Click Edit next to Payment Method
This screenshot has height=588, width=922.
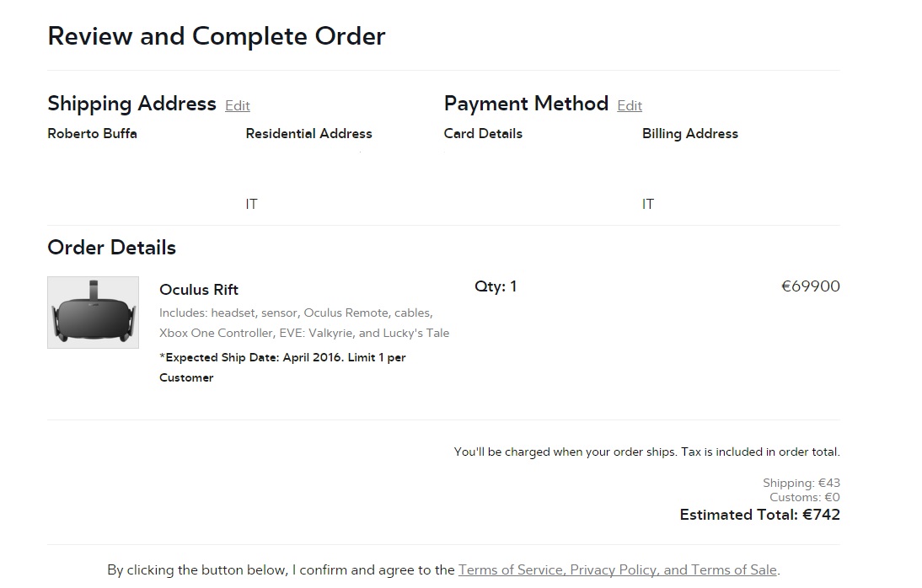(x=629, y=105)
